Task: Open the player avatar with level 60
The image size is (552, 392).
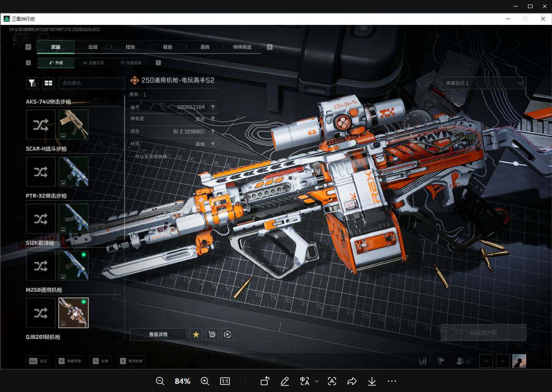Action: 519,361
